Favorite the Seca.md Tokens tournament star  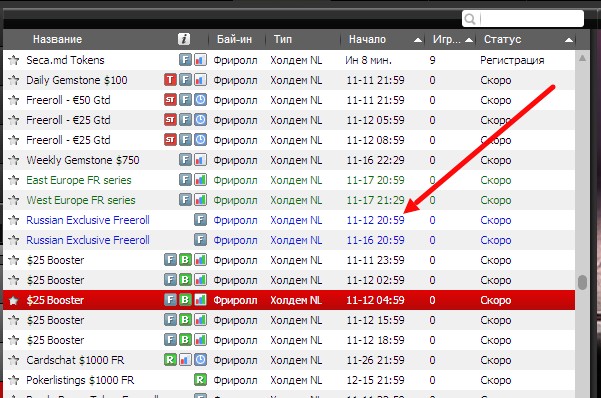[x=14, y=60]
